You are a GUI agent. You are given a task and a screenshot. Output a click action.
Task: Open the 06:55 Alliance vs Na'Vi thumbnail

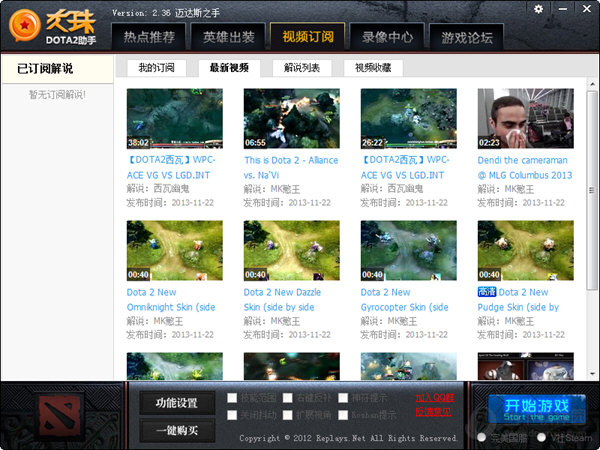pos(292,119)
